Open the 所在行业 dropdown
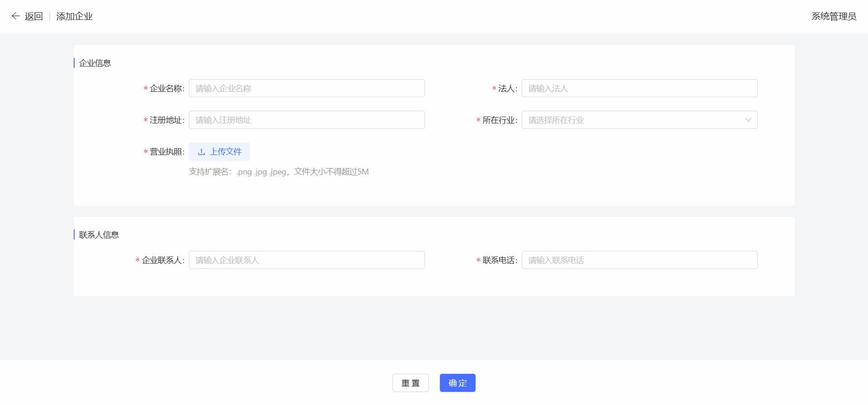The width and height of the screenshot is (868, 405). click(x=633, y=120)
